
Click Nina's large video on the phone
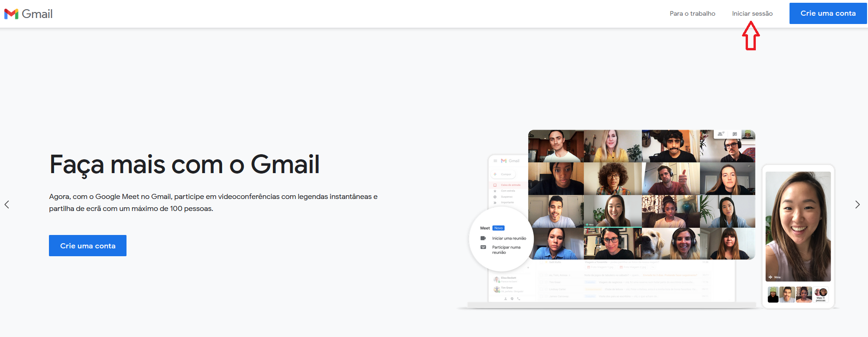pos(798,226)
